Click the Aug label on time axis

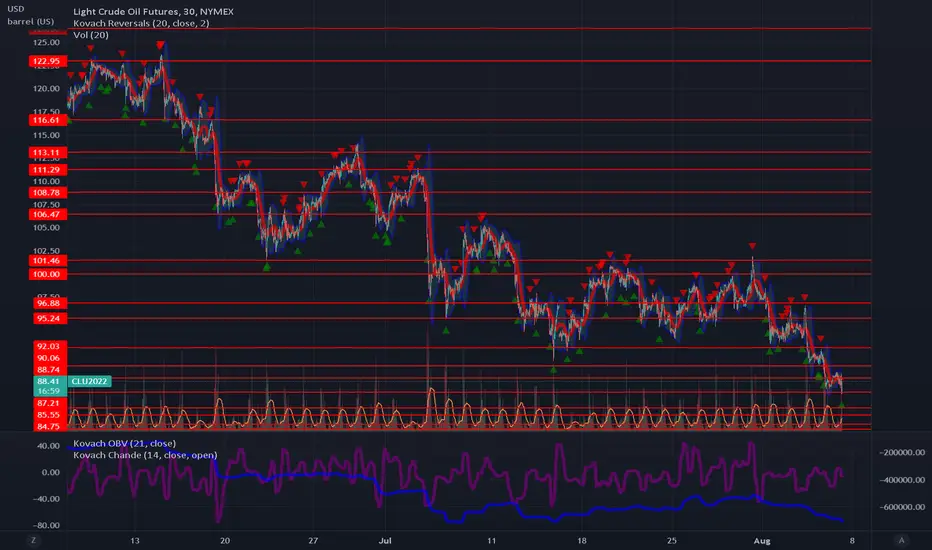(762, 540)
